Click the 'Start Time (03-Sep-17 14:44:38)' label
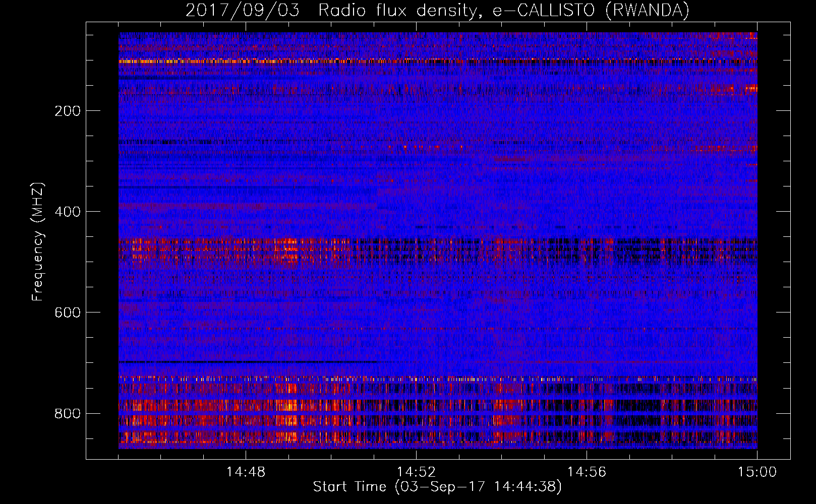The height and width of the screenshot is (504, 816). coord(437,487)
